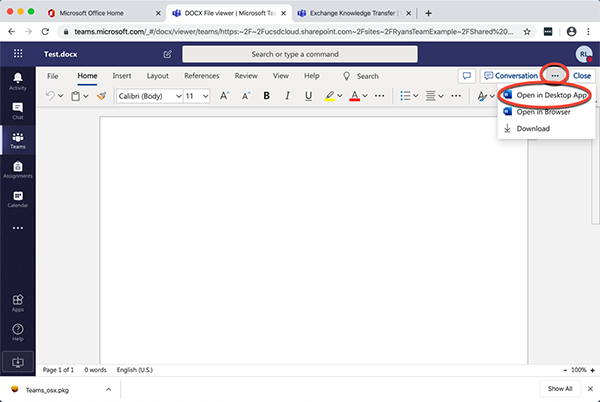Open the Apps store icon in sidebar
The height and width of the screenshot is (402, 600).
(18, 303)
